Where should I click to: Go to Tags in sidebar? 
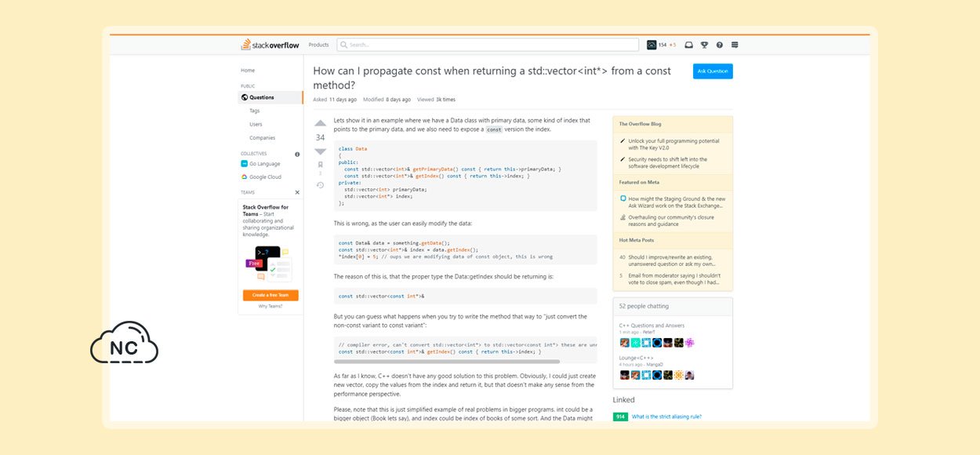point(255,111)
